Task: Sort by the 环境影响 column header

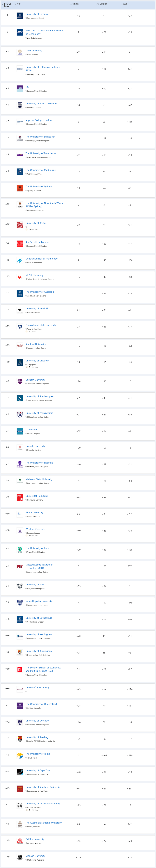Action: pos(74,4)
